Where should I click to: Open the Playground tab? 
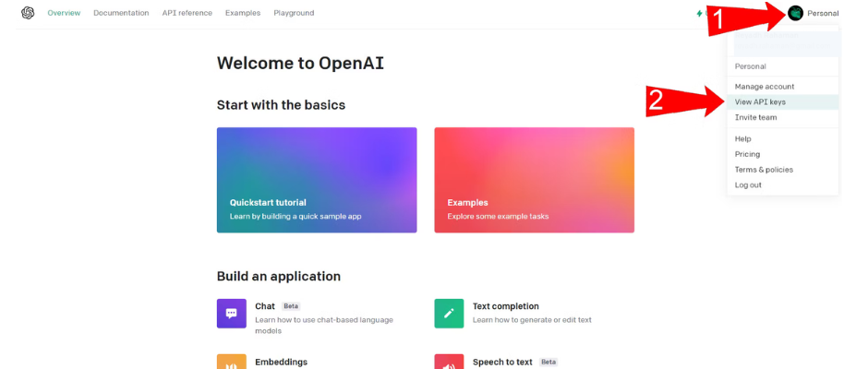294,13
